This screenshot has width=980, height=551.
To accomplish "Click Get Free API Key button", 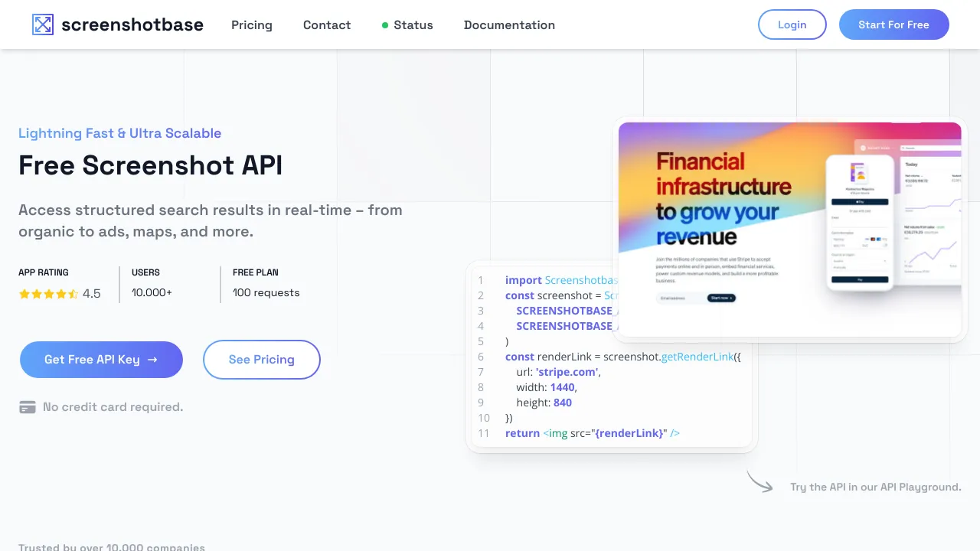I will (x=101, y=360).
